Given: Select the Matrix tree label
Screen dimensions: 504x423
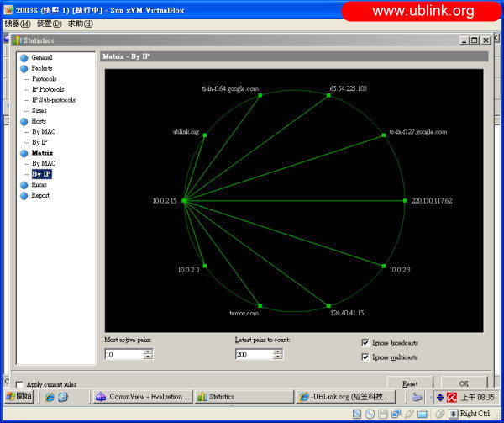Looking at the screenshot, I should [x=42, y=153].
